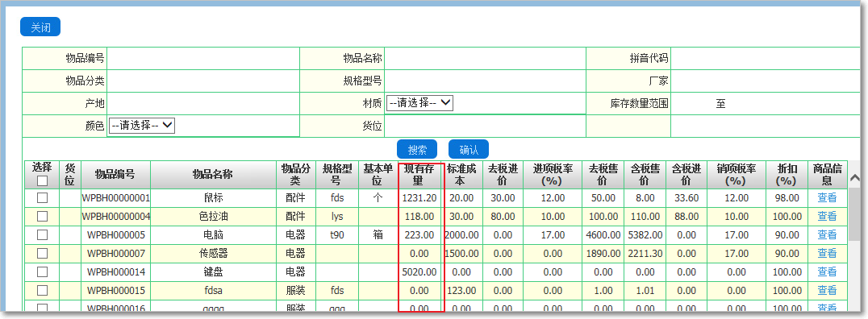Viewport: 868px width, 319px height.
Task: Open 查看 link for 电脑 row
Action: click(827, 235)
